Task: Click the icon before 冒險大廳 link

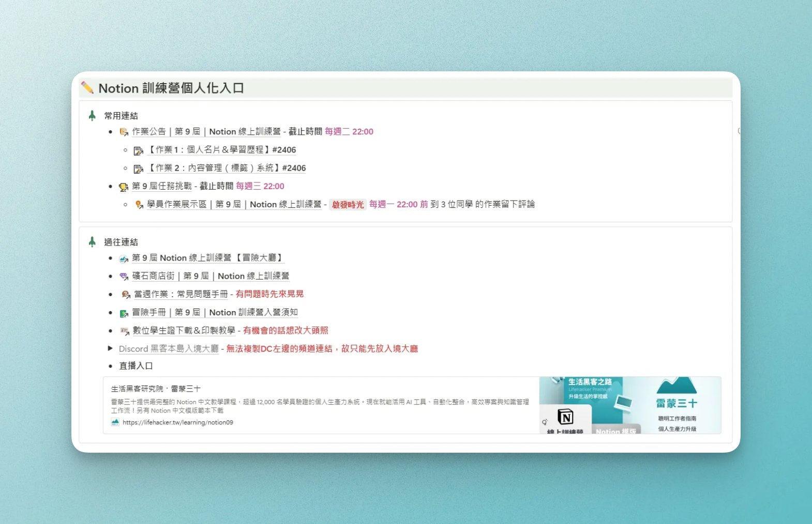Action: tap(124, 258)
